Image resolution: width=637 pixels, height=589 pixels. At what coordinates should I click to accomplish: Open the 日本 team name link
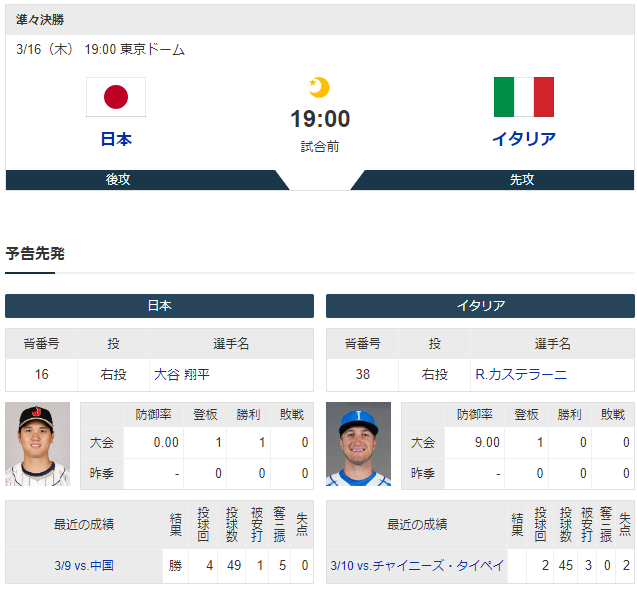click(x=116, y=139)
